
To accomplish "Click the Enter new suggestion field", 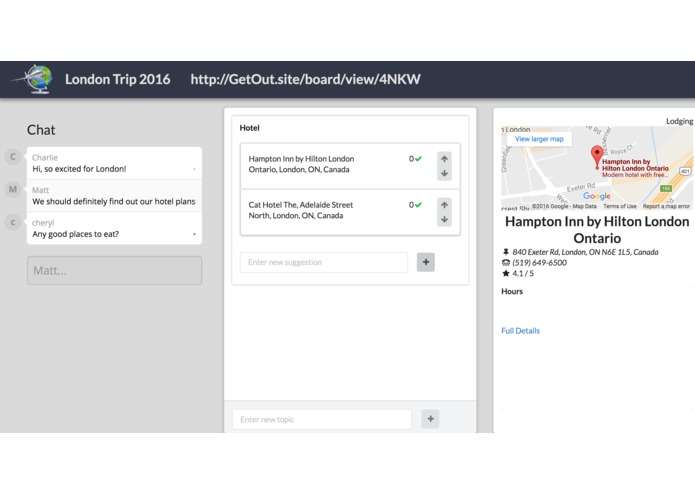I will click(324, 262).
